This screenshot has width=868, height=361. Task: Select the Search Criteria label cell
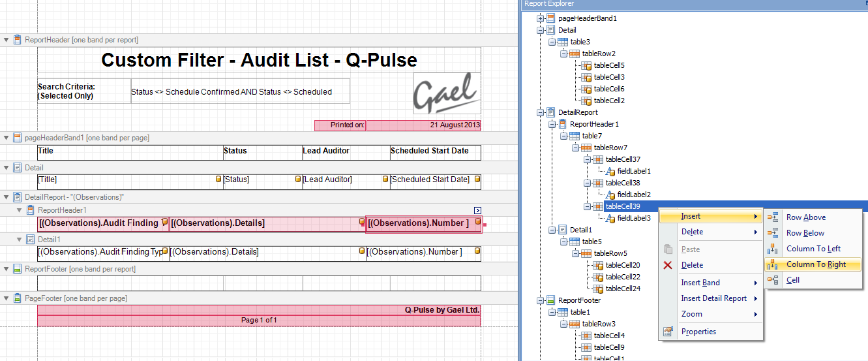pyautogui.click(x=84, y=91)
